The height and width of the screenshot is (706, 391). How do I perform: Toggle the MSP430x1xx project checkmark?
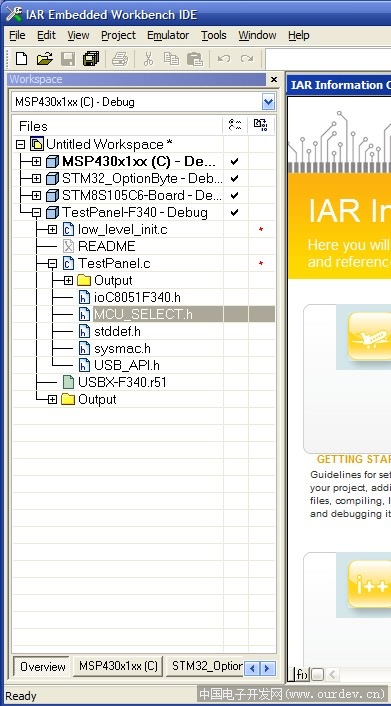(x=234, y=161)
